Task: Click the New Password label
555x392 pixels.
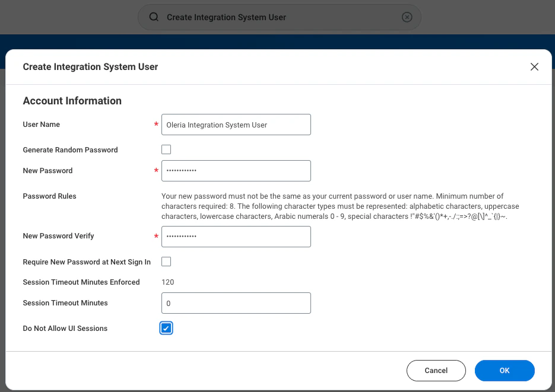Action: [x=48, y=171]
